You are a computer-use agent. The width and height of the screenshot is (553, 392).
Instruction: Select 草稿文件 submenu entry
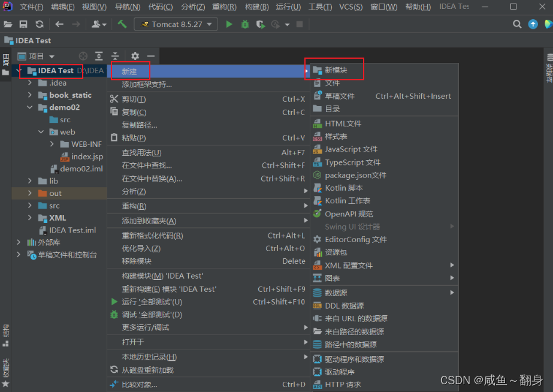pos(385,96)
